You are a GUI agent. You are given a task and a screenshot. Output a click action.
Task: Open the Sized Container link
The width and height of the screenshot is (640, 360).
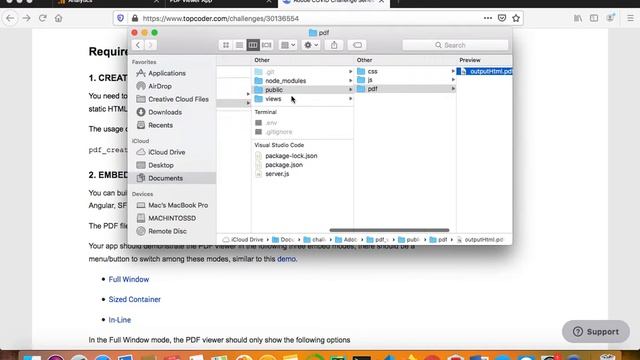135,299
